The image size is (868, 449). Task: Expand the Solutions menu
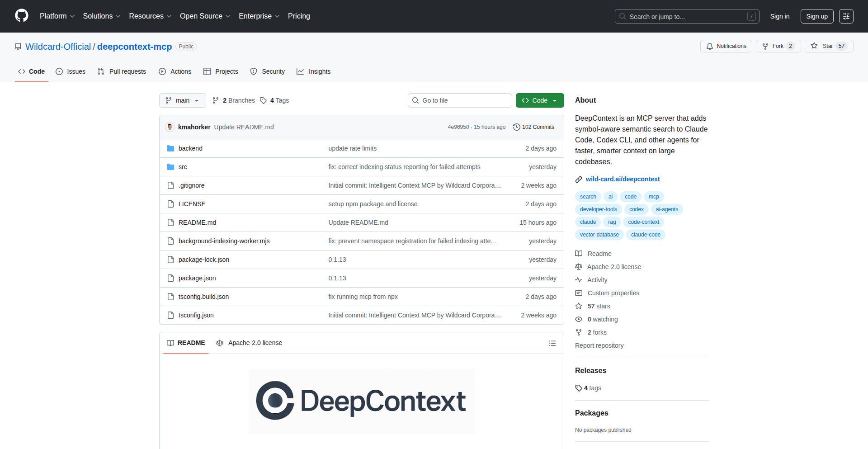(102, 16)
